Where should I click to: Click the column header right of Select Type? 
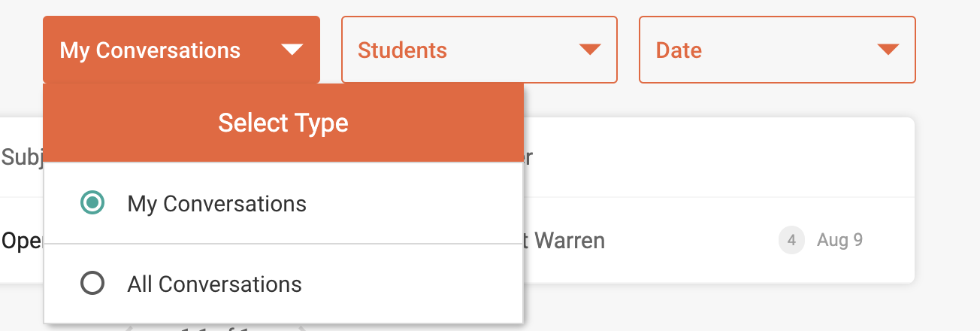(528, 157)
